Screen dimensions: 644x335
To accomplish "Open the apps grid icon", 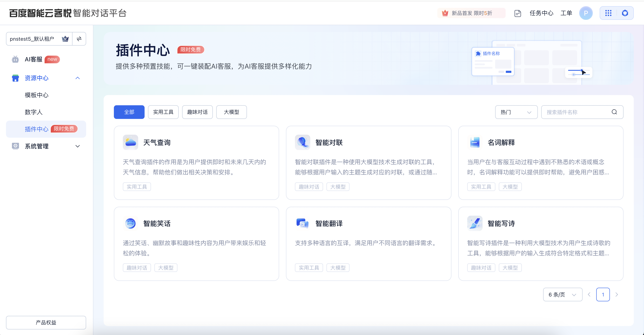I will coord(608,13).
